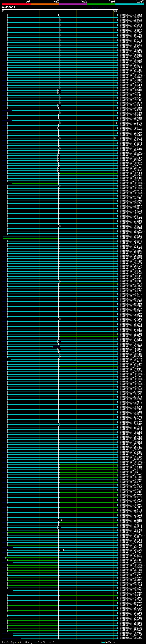Click label UniRef100_B4NA02
146x644 pixels.
[131, 464]
